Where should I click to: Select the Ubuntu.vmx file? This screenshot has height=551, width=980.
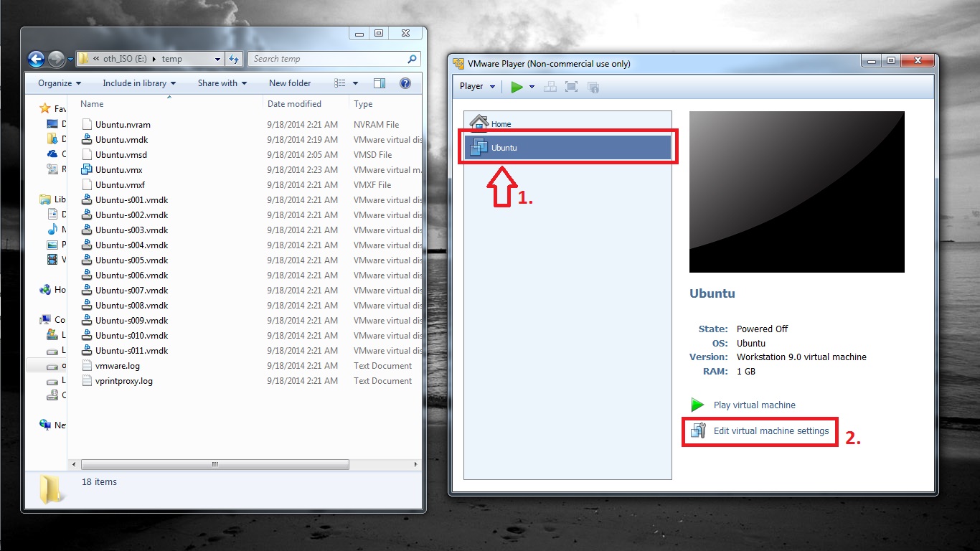(x=118, y=169)
